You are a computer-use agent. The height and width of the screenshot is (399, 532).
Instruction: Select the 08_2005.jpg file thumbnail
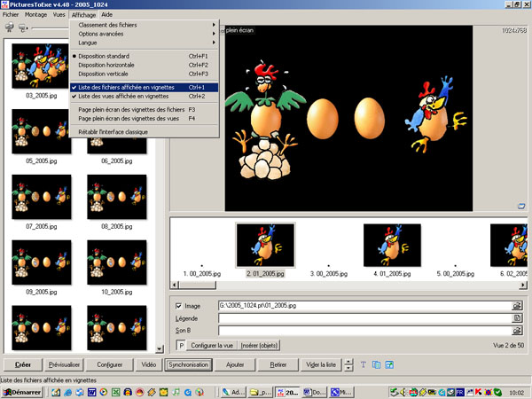(117, 197)
